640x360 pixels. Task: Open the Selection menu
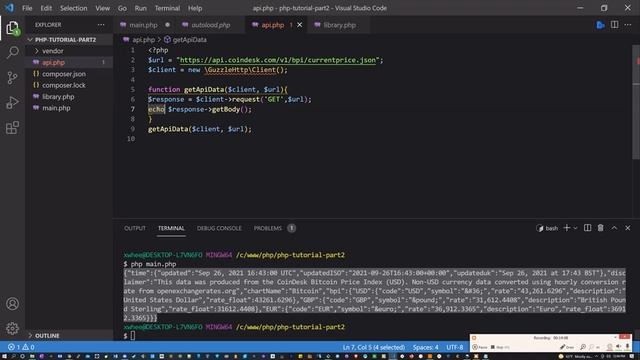click(73, 8)
